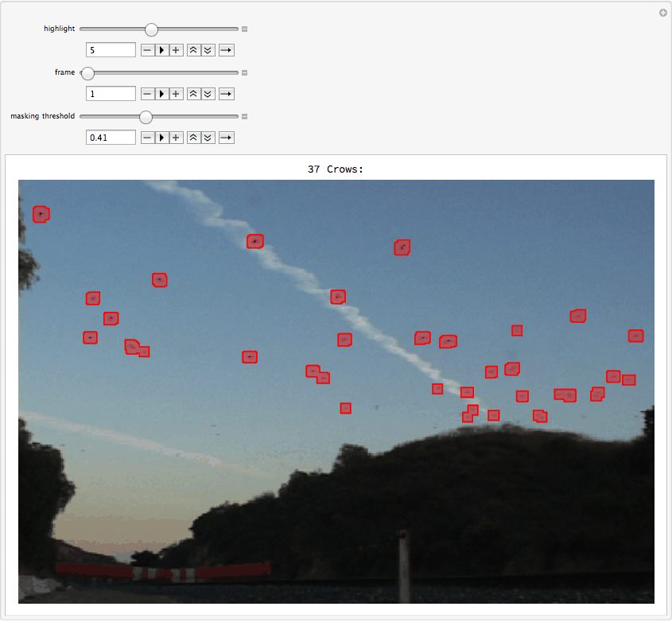Expand masking threshold slider controls
Screen dimensions: 672x622
click(x=243, y=116)
